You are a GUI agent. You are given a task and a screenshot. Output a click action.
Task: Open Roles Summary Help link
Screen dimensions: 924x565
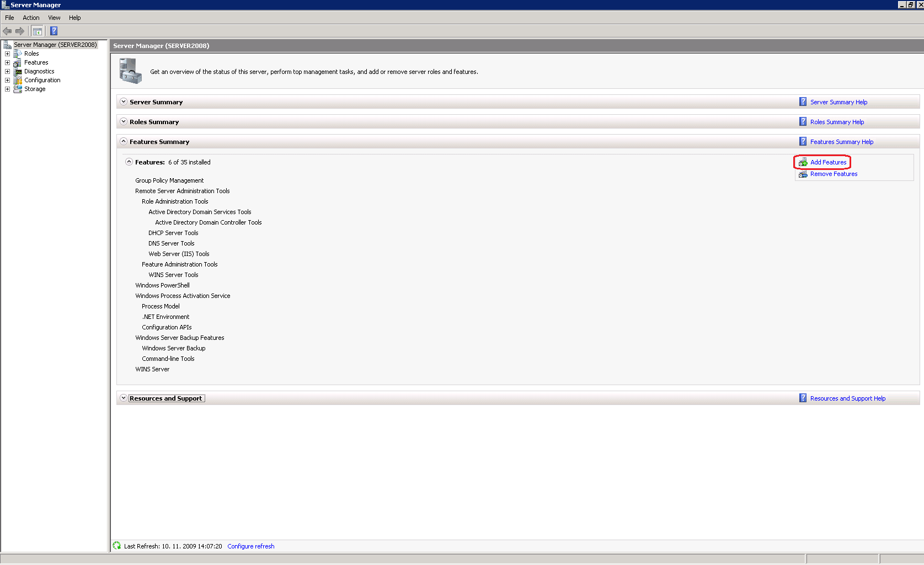(837, 122)
